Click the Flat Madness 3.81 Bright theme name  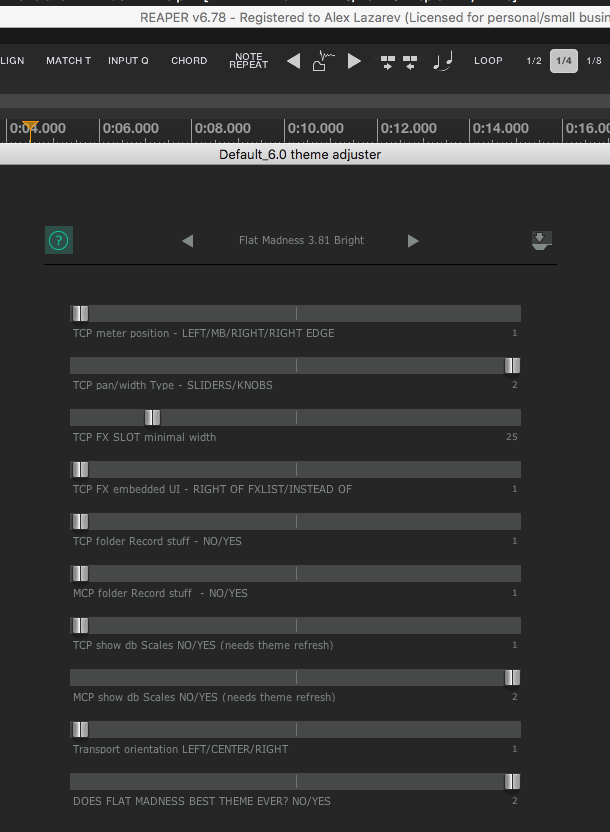tap(301, 241)
